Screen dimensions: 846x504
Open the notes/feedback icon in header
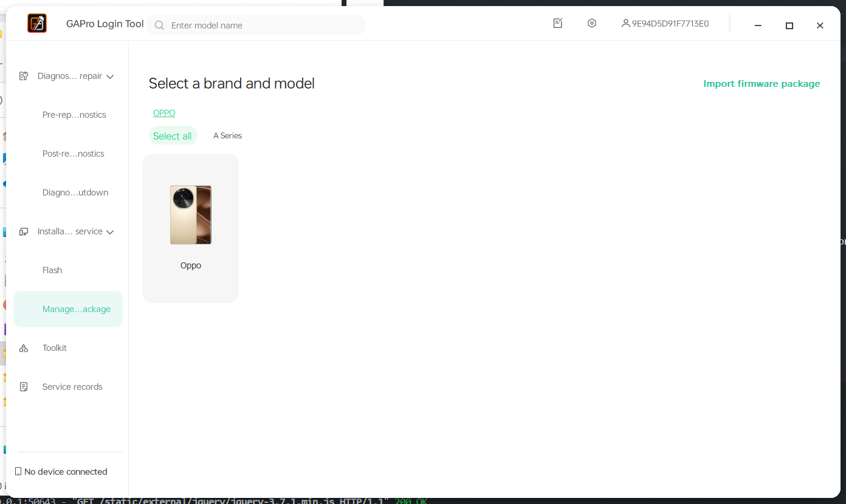pyautogui.click(x=558, y=23)
